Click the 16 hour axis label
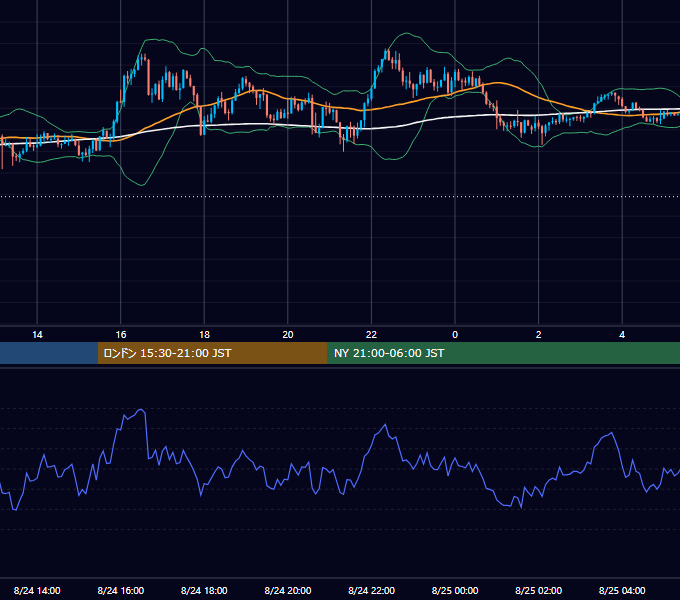 (x=121, y=335)
